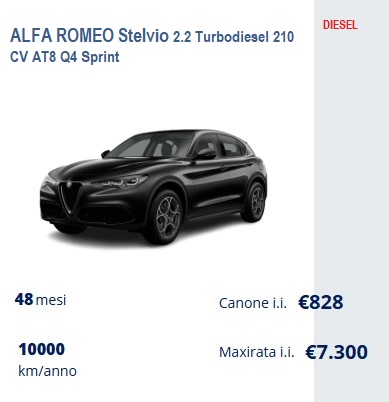Viewport: 389px width, 402px height.
Task: Open the ALFA ROMEO Stelvio title link
Action: click(89, 36)
